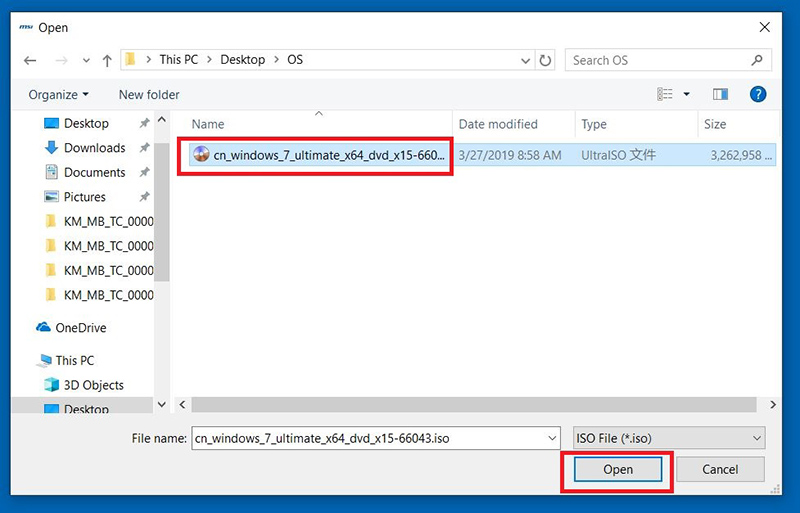Click the Cancel button

coord(720,469)
